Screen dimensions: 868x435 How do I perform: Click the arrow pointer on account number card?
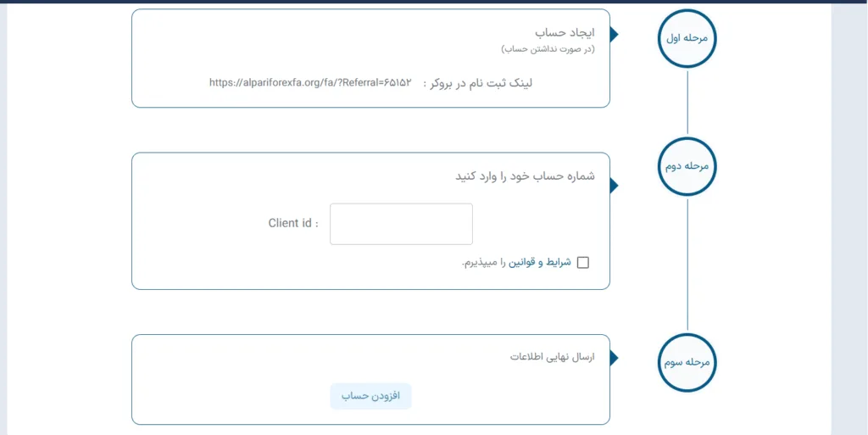[614, 185]
